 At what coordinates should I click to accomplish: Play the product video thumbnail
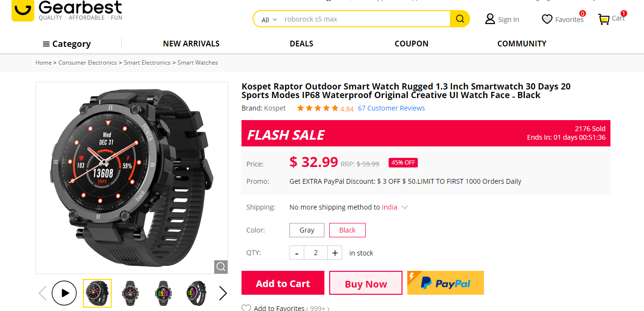[x=64, y=293]
